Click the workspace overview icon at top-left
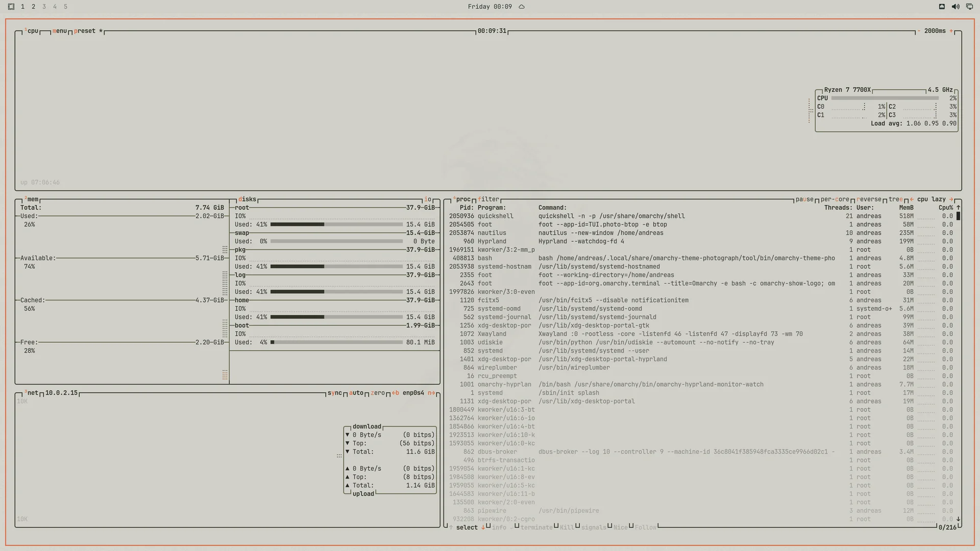 click(11, 7)
